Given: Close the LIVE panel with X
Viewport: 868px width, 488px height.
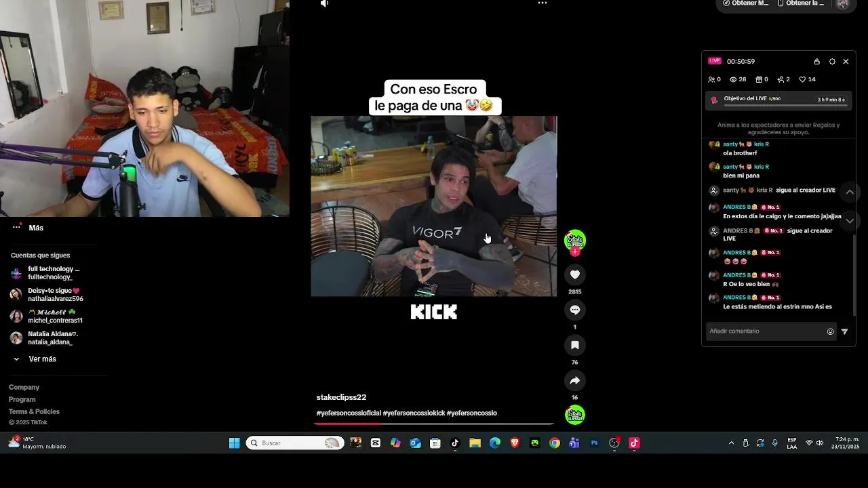Looking at the screenshot, I should tap(846, 62).
